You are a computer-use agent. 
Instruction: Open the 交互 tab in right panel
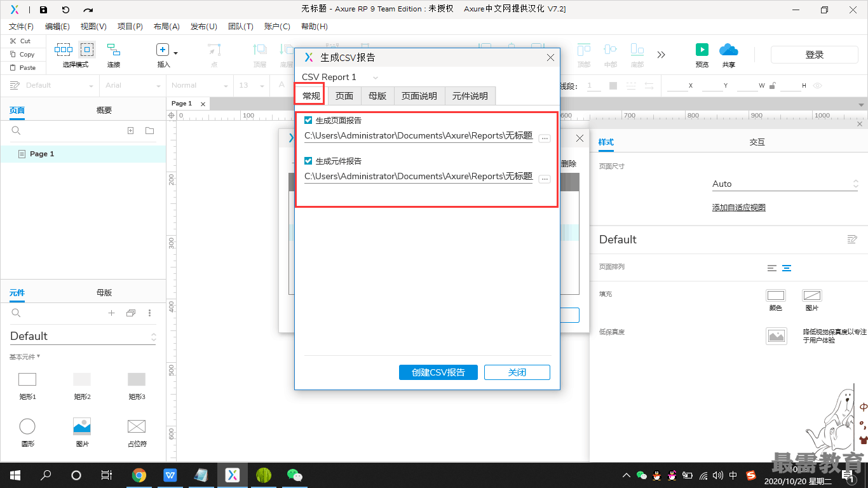pos(757,142)
